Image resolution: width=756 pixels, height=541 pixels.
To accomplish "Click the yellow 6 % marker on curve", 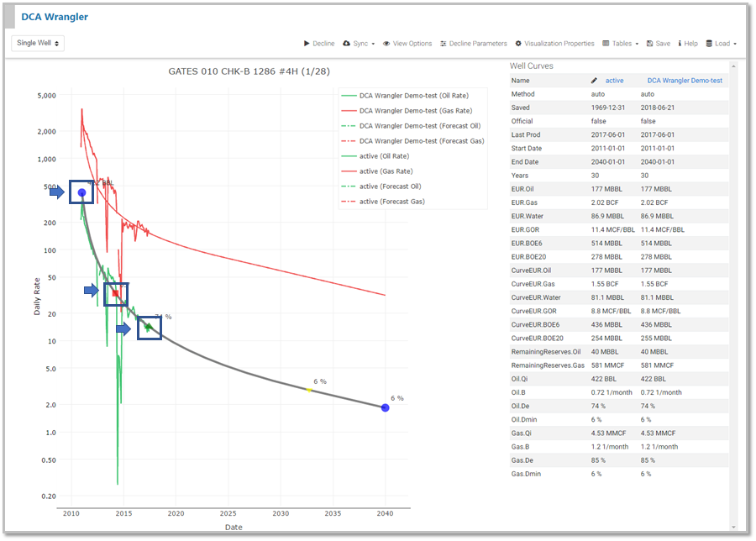I will click(x=309, y=390).
